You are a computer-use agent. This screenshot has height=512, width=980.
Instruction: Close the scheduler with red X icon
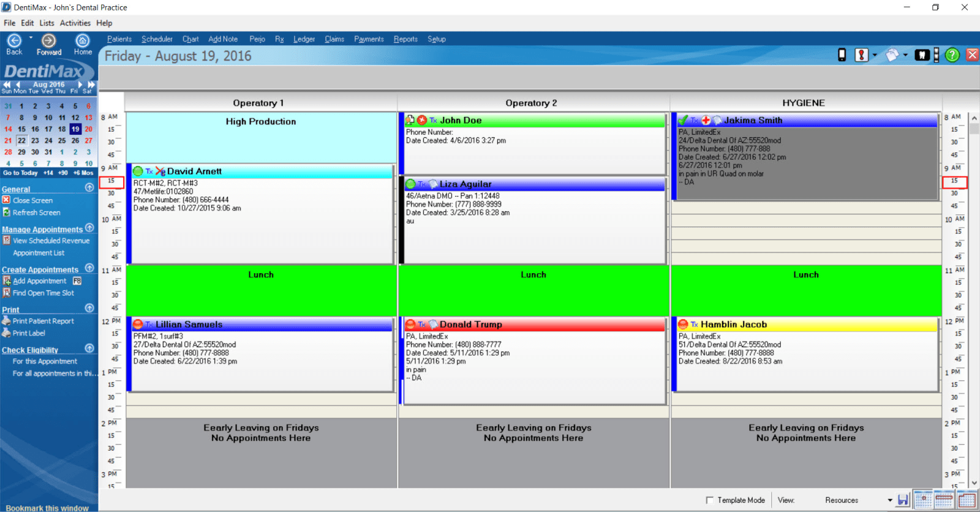pyautogui.click(x=972, y=55)
